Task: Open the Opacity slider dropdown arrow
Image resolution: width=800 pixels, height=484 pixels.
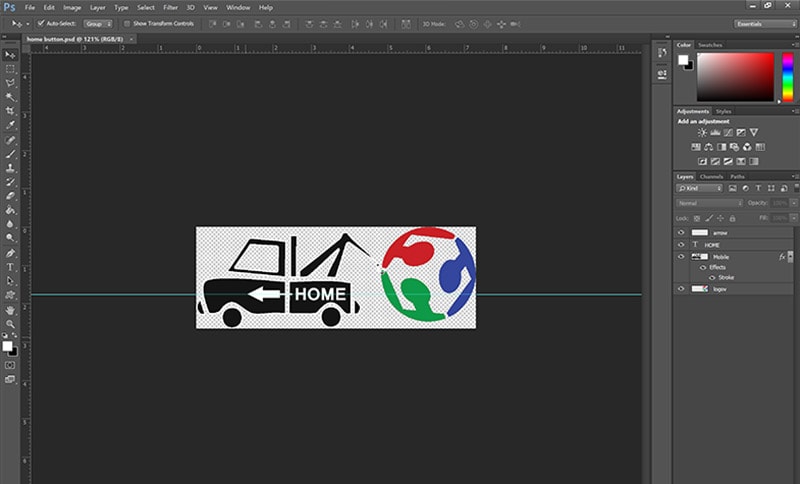Action: coord(794,203)
